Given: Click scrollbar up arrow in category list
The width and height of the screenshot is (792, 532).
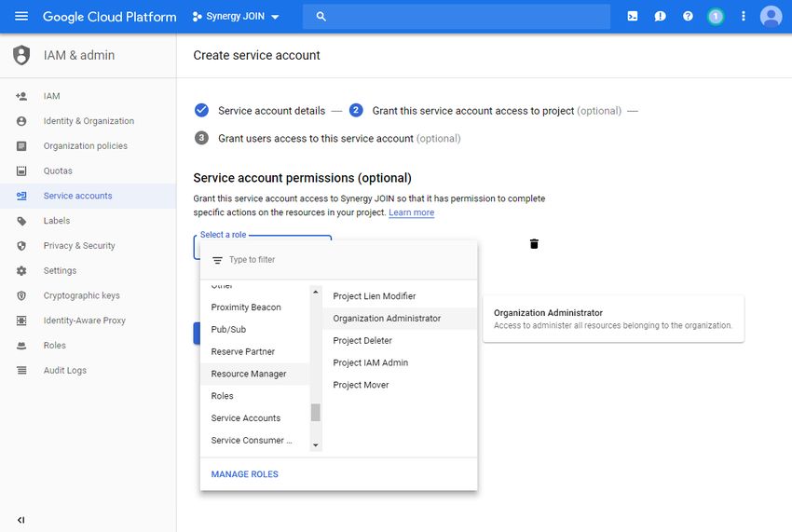Looking at the screenshot, I should 316,292.
